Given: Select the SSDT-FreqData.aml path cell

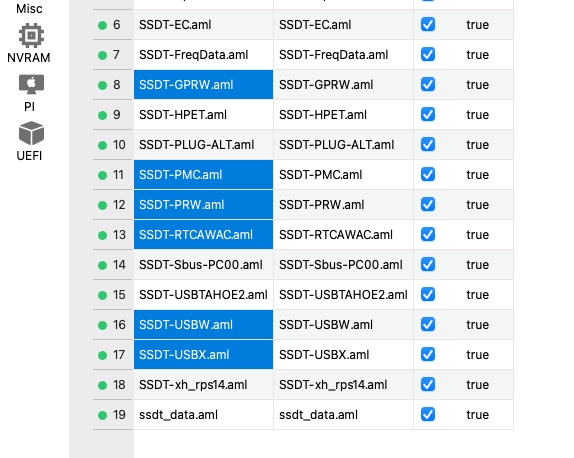Looking at the screenshot, I should 203,55.
